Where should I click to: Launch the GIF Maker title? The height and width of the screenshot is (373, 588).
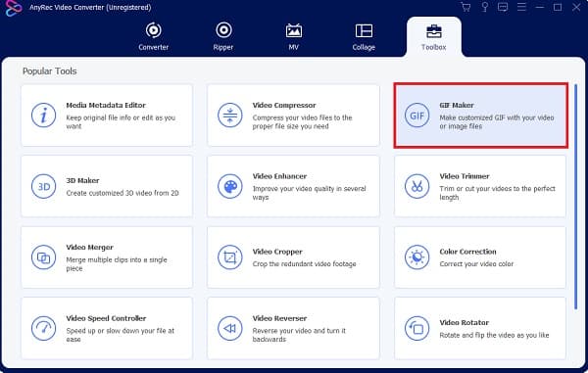tap(457, 105)
